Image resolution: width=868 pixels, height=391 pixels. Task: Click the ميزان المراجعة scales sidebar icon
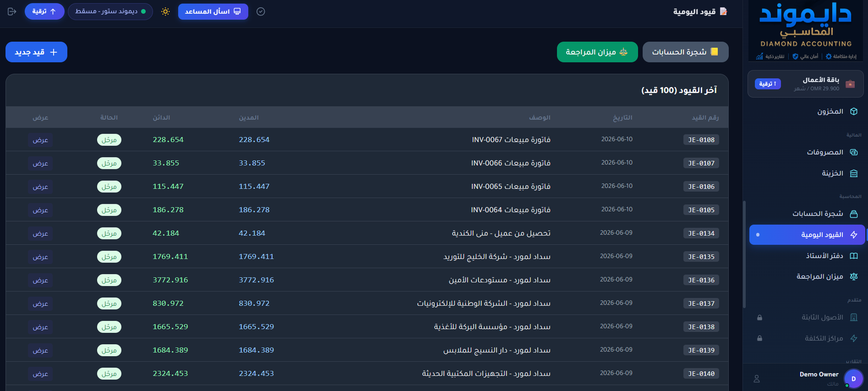854,276
